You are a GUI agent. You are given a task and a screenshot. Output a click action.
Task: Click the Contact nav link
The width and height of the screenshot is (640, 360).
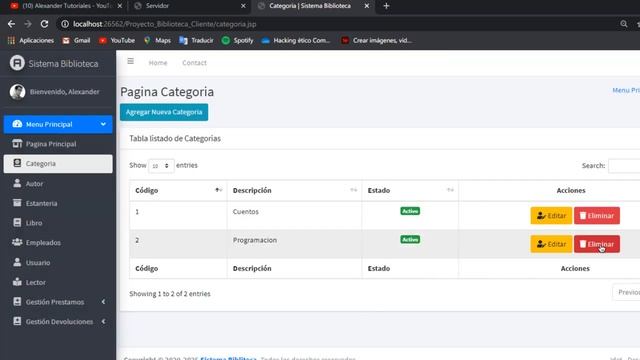point(194,63)
